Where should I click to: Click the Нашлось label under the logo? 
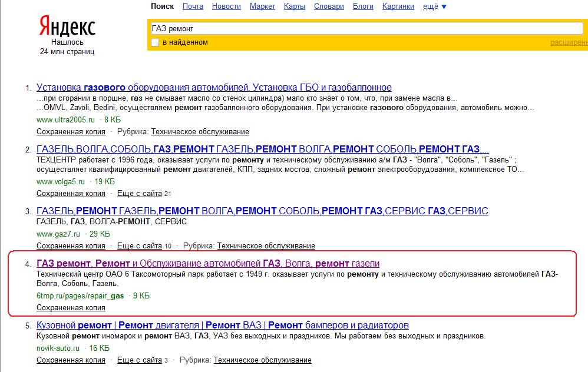click(67, 42)
